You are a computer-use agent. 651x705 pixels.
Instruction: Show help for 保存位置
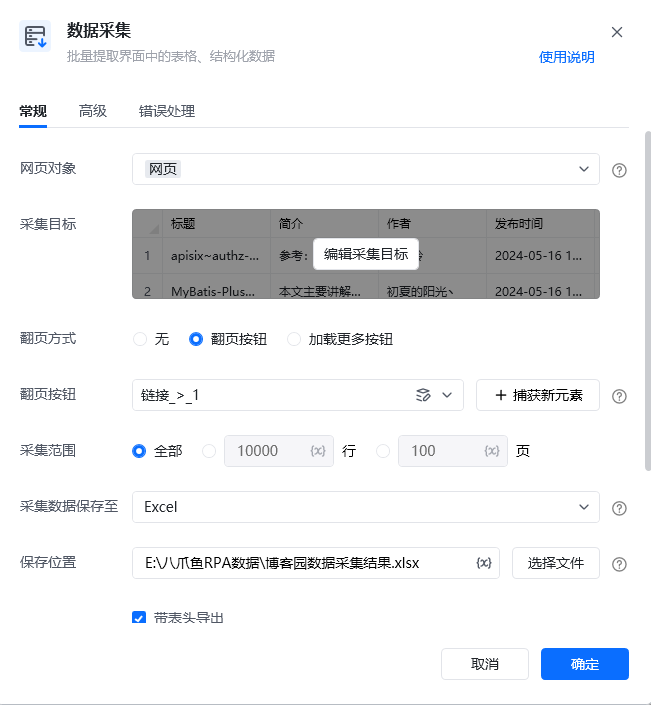pos(619,564)
